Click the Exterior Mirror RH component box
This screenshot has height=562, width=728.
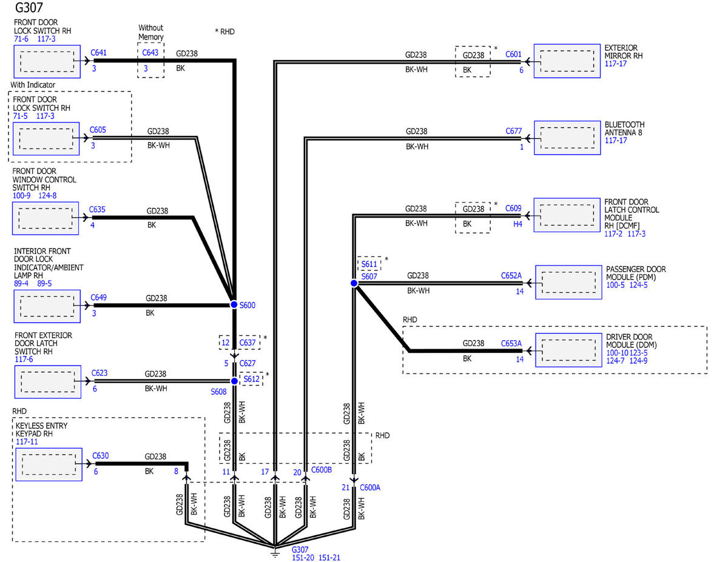(567, 61)
